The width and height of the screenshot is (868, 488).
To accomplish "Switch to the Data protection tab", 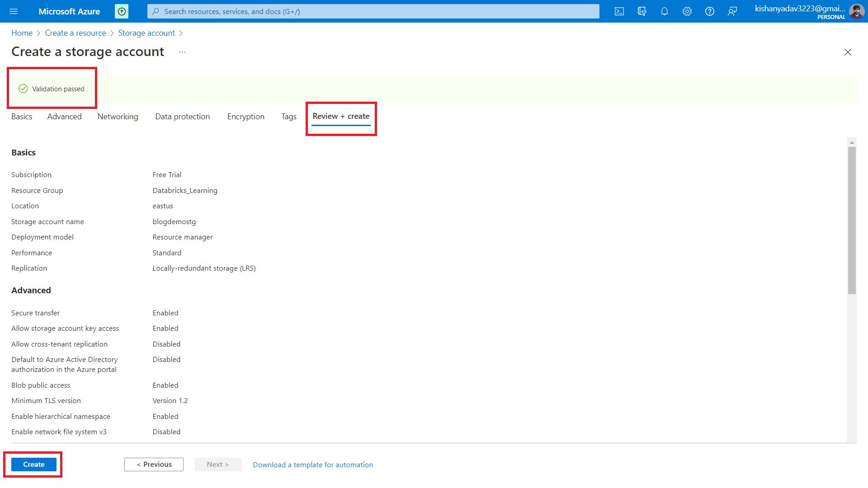I will pyautogui.click(x=183, y=117).
